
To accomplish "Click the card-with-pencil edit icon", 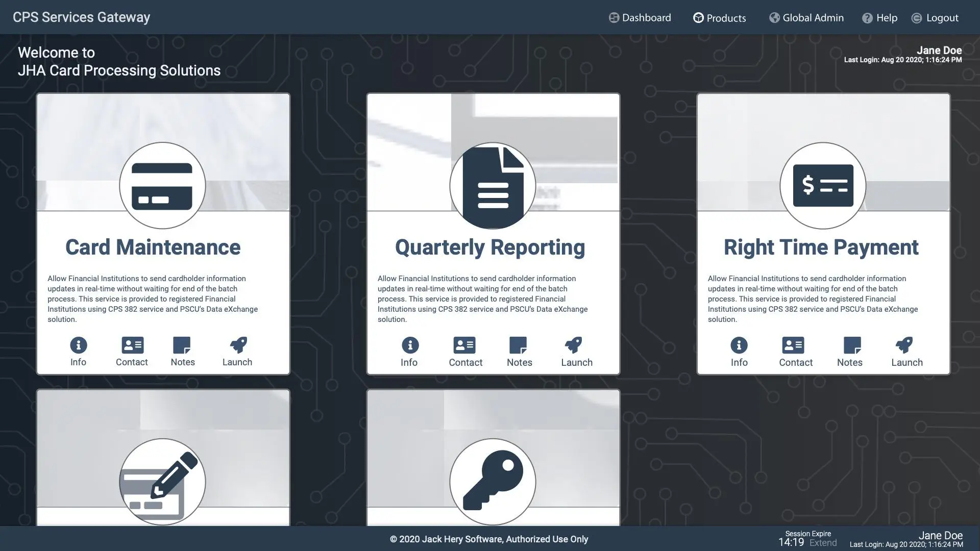I will point(162,482).
